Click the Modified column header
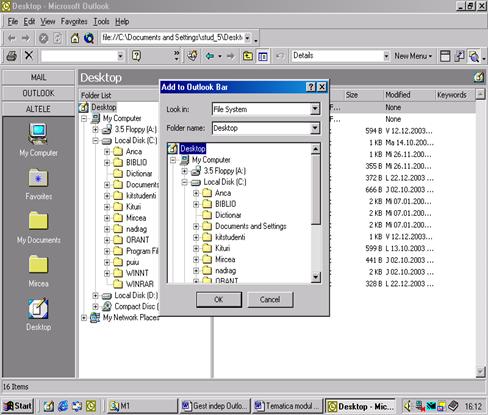This screenshot has height=415, width=488. (x=409, y=95)
